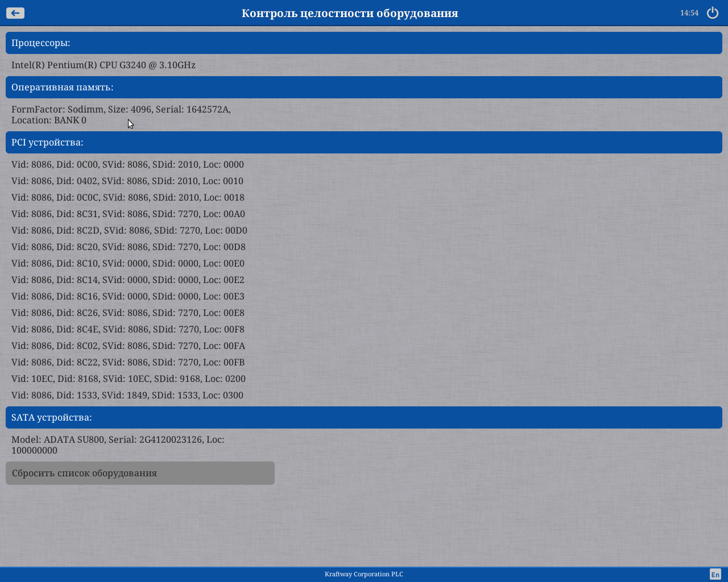Click the ADATA SU800 SATA device entry
This screenshot has width=728, height=582.
(x=118, y=444)
